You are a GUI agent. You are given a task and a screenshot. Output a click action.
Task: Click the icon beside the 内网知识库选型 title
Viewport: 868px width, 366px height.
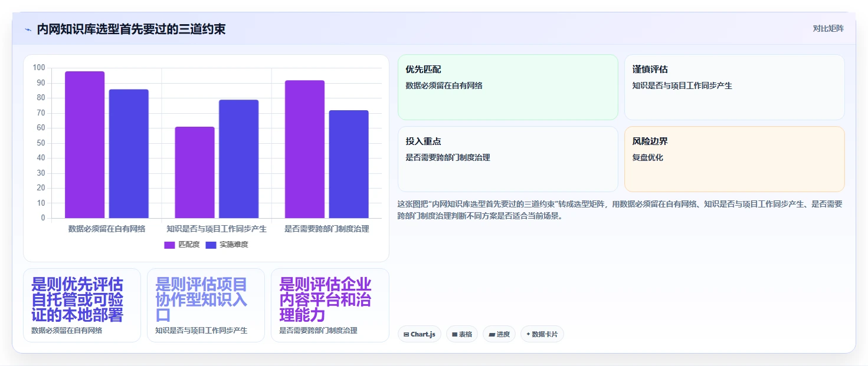pos(28,29)
